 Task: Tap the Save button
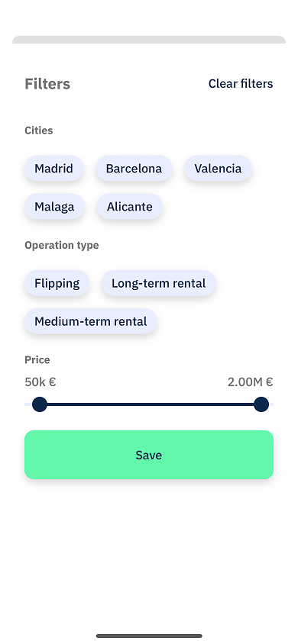(x=149, y=455)
